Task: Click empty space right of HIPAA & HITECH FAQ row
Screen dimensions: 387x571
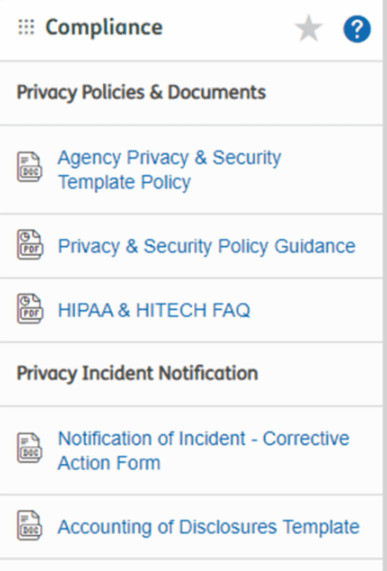Action: click(x=315, y=310)
